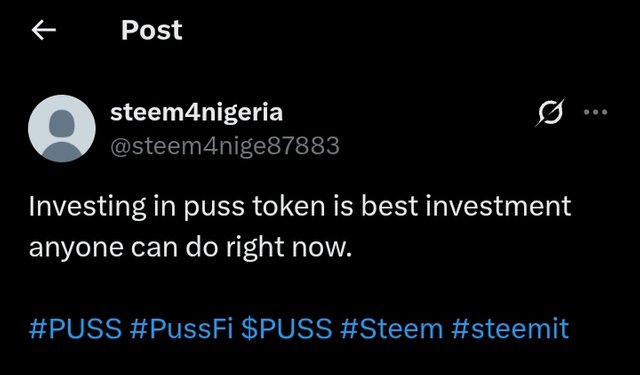640x375 pixels.
Task: Visit the @steem4nige87883 handle
Action: click(x=225, y=146)
